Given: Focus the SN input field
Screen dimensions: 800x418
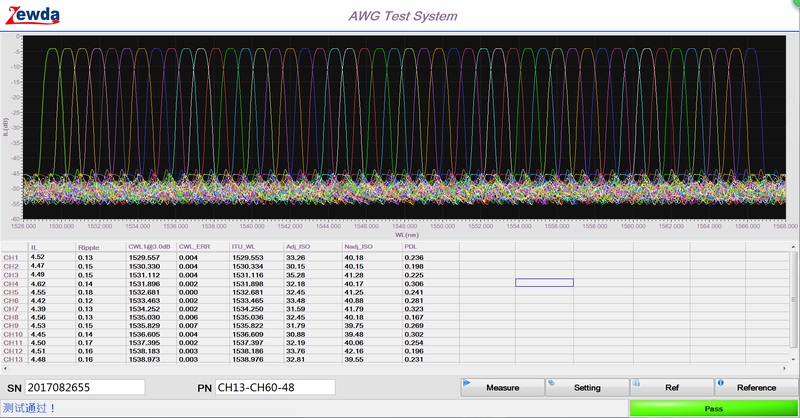Looking at the screenshot, I should coord(85,387).
